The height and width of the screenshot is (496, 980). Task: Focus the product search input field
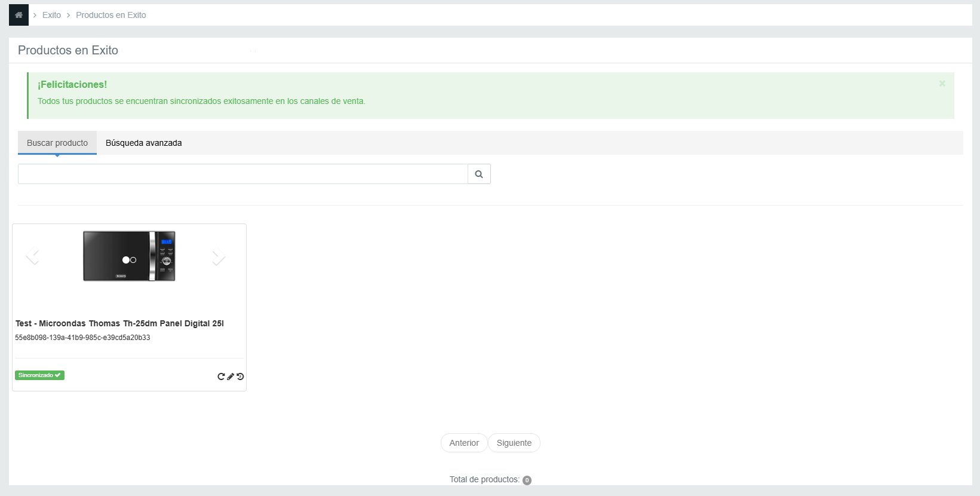point(243,174)
